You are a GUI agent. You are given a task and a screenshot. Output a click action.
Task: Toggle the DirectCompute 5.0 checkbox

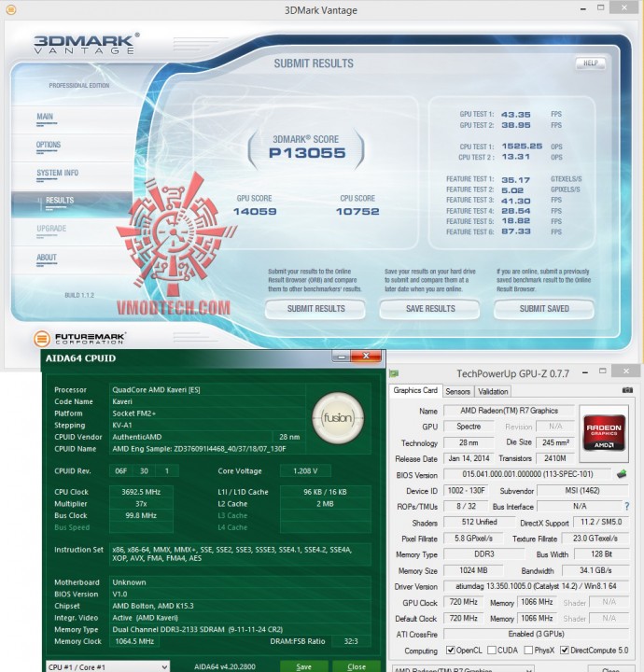point(565,651)
